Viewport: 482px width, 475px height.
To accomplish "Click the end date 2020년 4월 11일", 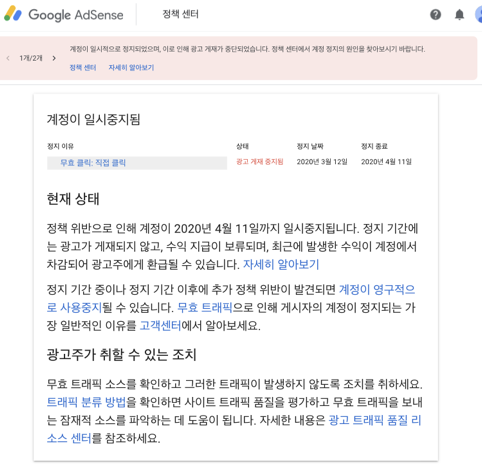I will (386, 162).
